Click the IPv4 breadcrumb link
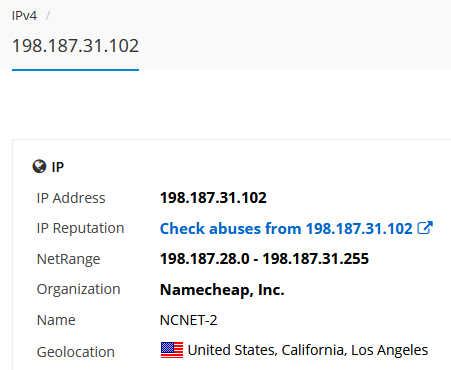The image size is (451, 370). coord(24,16)
